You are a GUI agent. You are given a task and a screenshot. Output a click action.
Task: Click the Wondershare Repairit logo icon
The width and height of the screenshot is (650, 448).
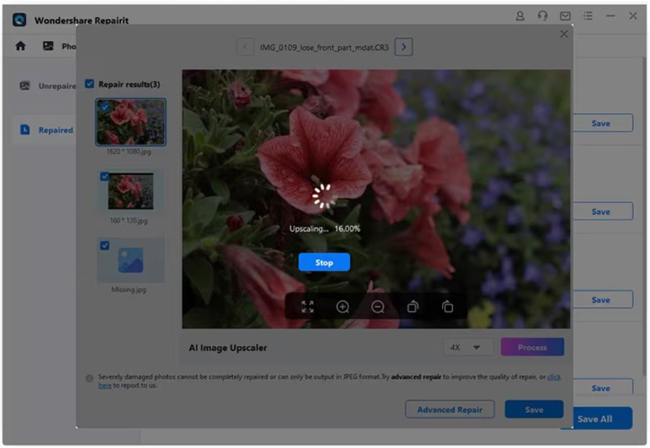click(x=19, y=20)
